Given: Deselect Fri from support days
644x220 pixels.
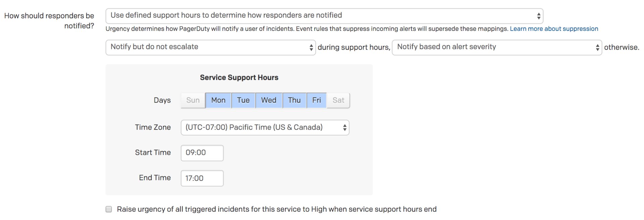Looking at the screenshot, I should [x=316, y=100].
